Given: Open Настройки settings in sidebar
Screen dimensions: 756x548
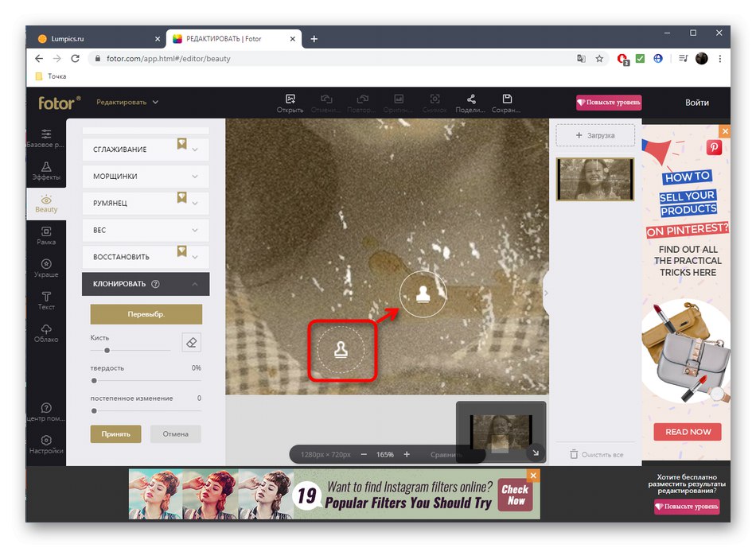Looking at the screenshot, I should click(46, 445).
